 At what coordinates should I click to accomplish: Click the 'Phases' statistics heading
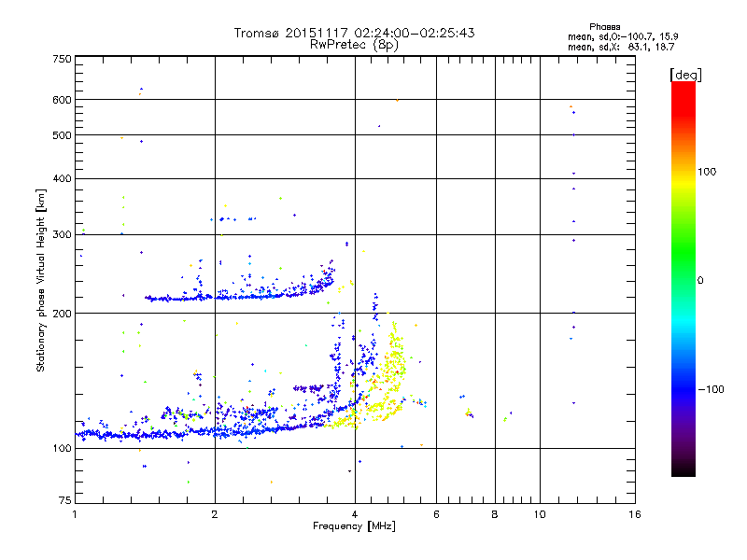604,27
